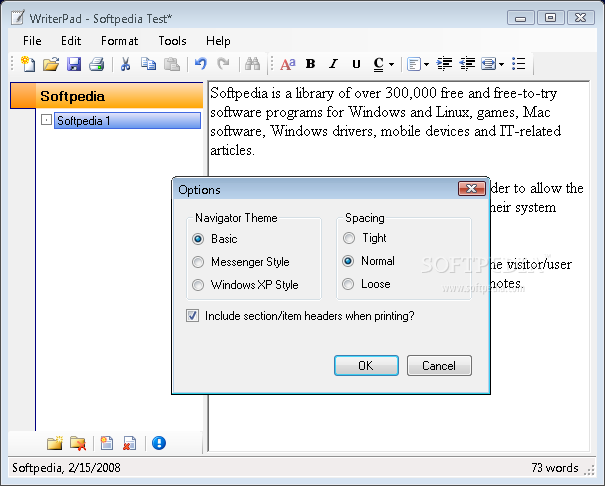Click the line spacing icon
Screen dimensions: 605x486
pos(488,64)
